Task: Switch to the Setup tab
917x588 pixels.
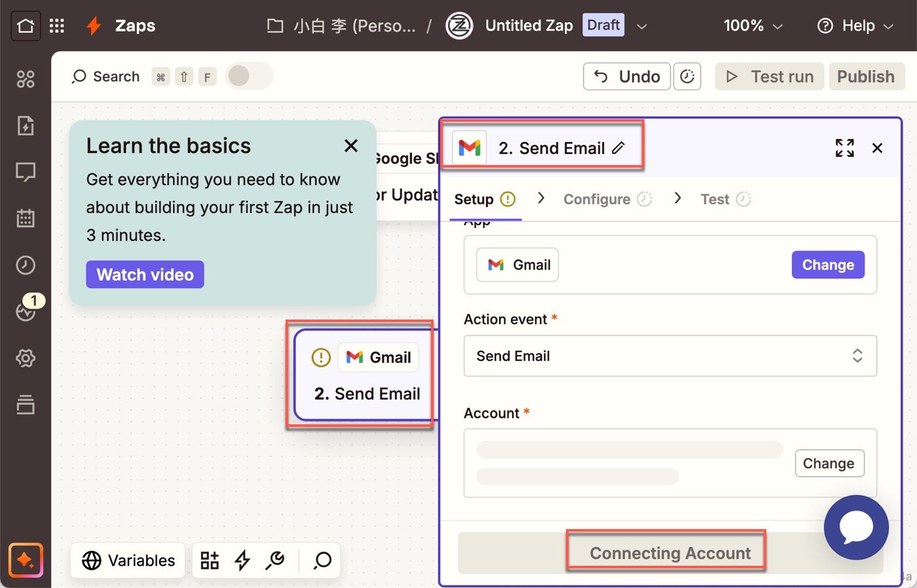Action: (x=485, y=199)
